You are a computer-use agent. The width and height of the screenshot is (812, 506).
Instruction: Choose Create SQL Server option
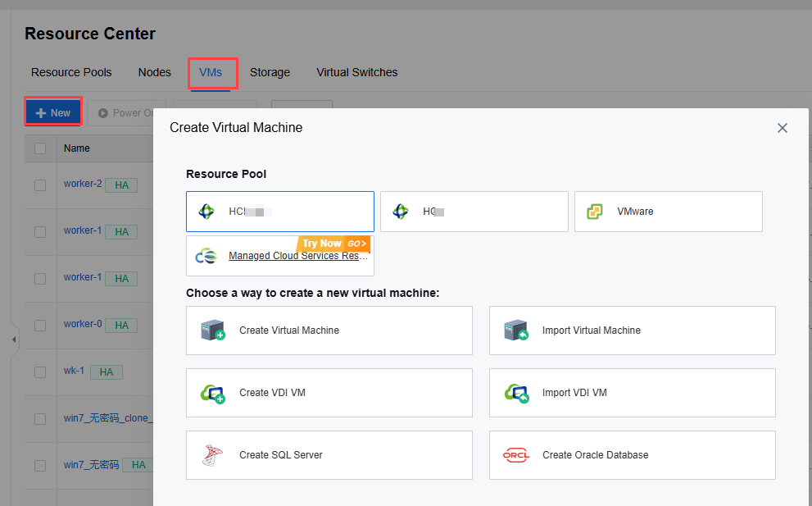[x=329, y=454]
